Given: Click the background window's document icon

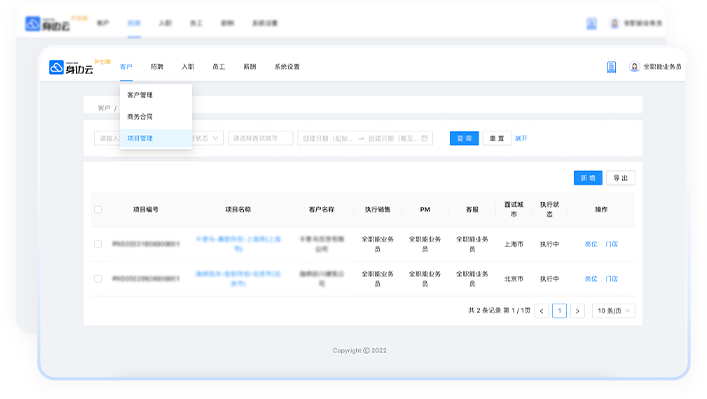Looking at the screenshot, I should pos(591,23).
